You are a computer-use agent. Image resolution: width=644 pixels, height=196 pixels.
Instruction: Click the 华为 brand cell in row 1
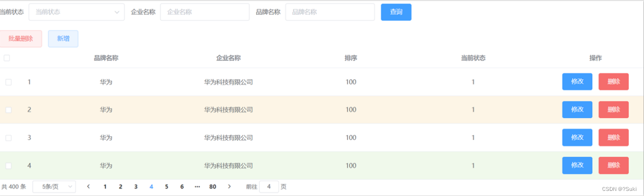106,82
